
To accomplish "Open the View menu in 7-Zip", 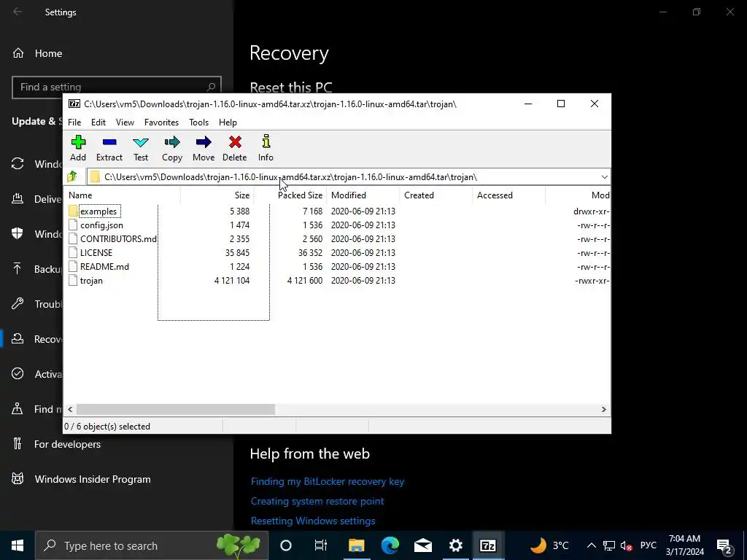I will (125, 122).
